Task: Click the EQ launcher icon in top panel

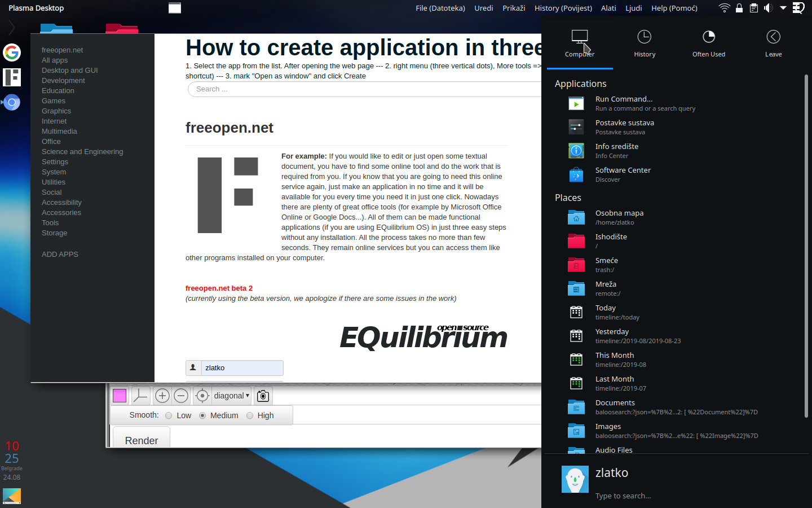Action: tap(798, 8)
